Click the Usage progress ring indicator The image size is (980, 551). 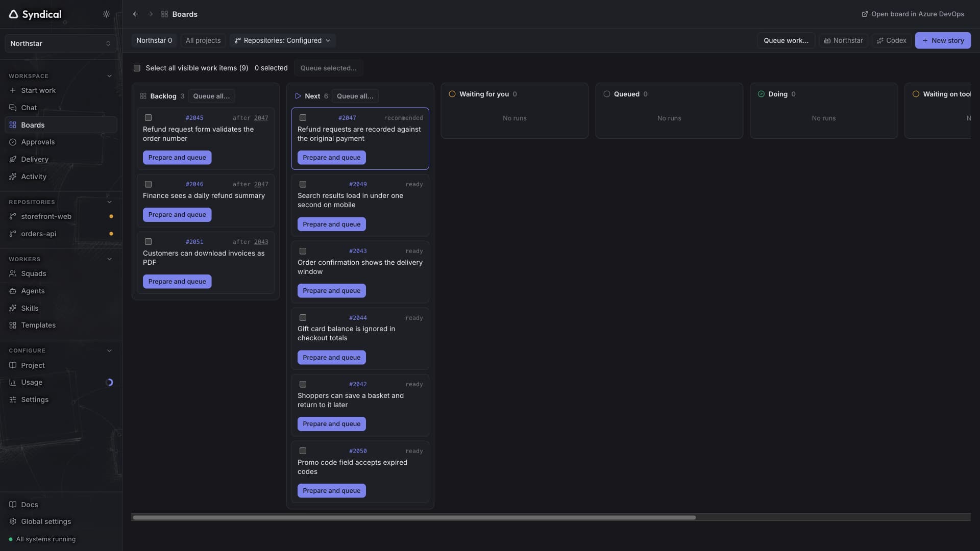(x=109, y=382)
